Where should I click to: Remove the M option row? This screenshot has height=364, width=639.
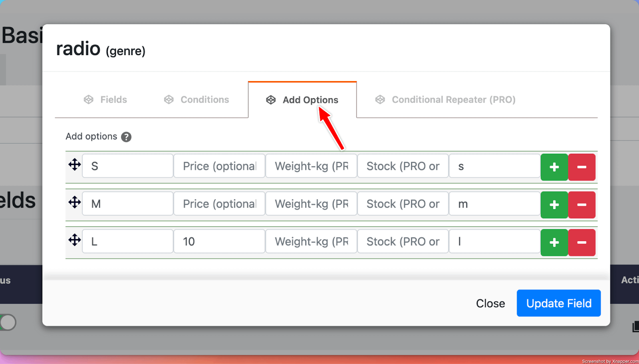(x=581, y=205)
